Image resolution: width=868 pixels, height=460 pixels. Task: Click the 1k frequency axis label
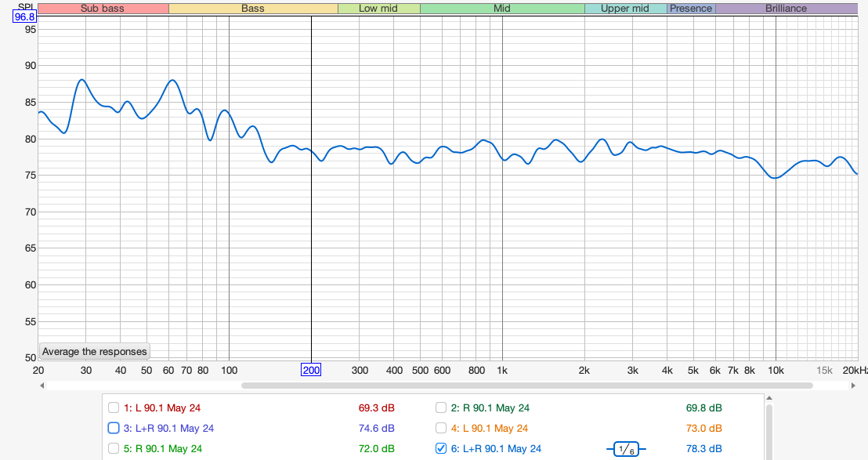point(502,371)
